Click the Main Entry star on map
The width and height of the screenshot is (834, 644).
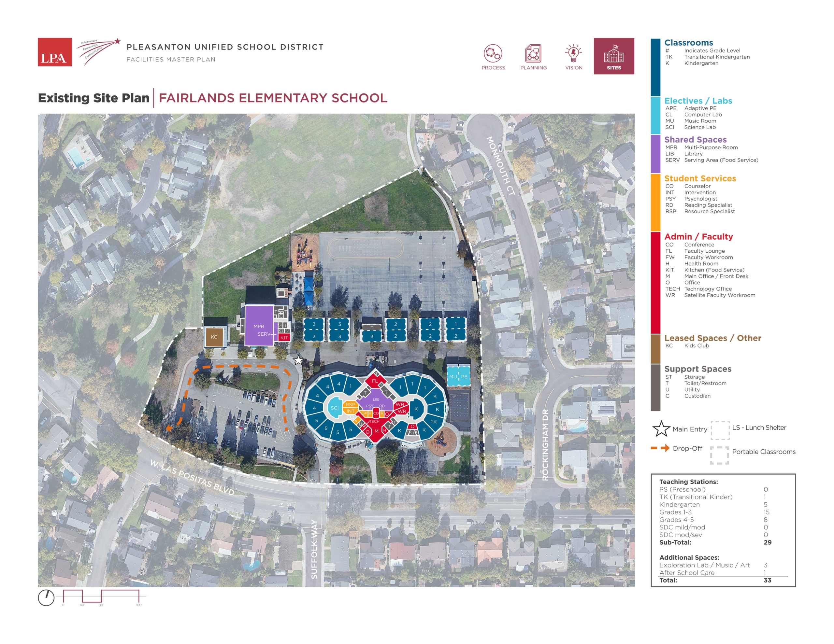coord(298,360)
